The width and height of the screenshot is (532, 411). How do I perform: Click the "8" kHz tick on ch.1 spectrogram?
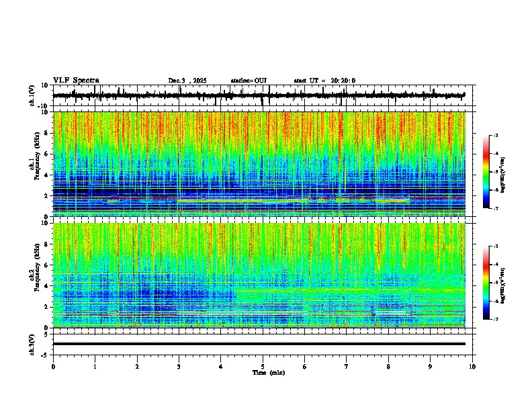pos(46,133)
